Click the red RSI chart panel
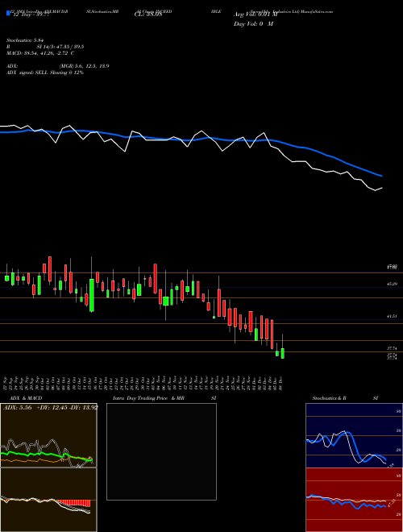The width and height of the screenshot is (403, 532). [354, 500]
